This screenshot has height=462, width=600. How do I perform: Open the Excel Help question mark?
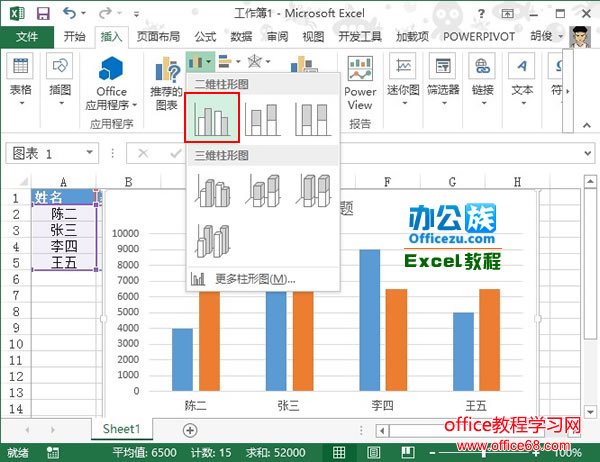pos(481,14)
